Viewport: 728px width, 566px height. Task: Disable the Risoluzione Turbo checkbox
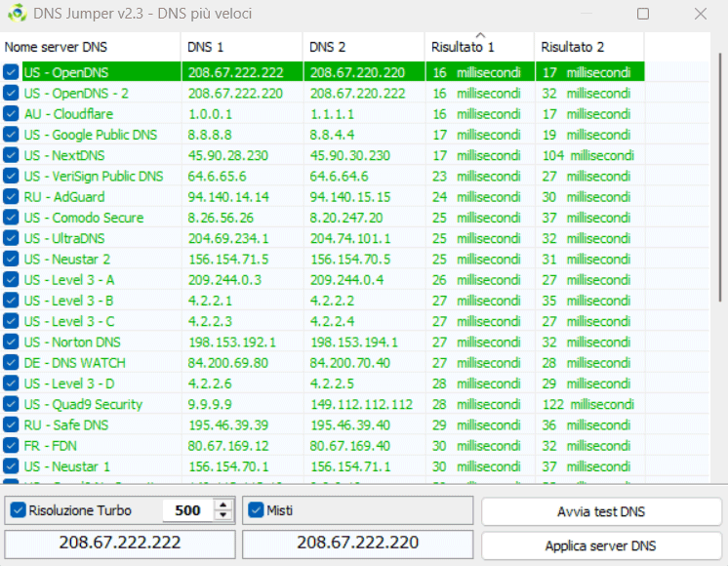point(18,510)
